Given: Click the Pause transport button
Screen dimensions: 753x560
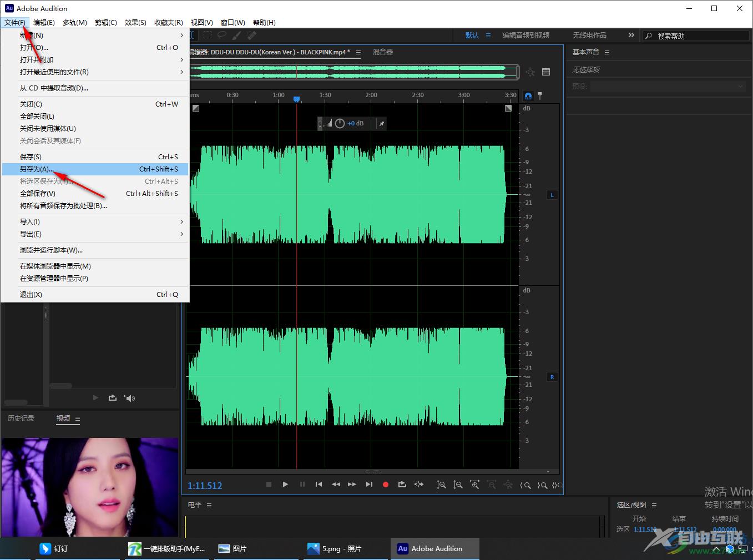Looking at the screenshot, I should tap(302, 484).
